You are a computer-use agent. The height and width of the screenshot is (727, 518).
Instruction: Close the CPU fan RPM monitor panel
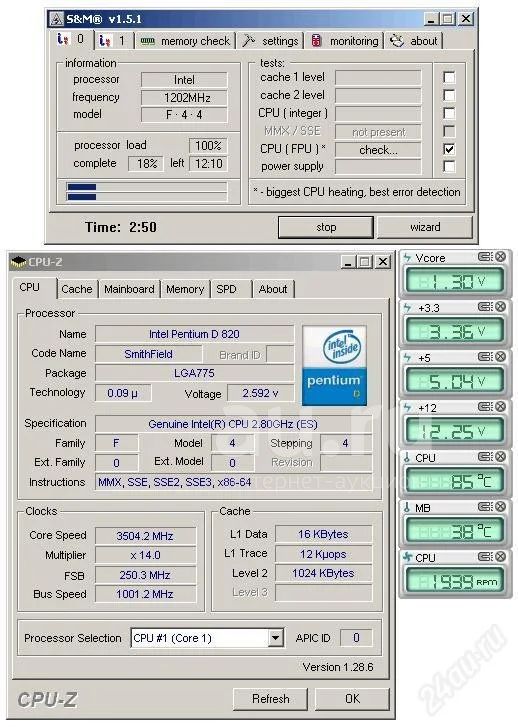click(x=501, y=557)
